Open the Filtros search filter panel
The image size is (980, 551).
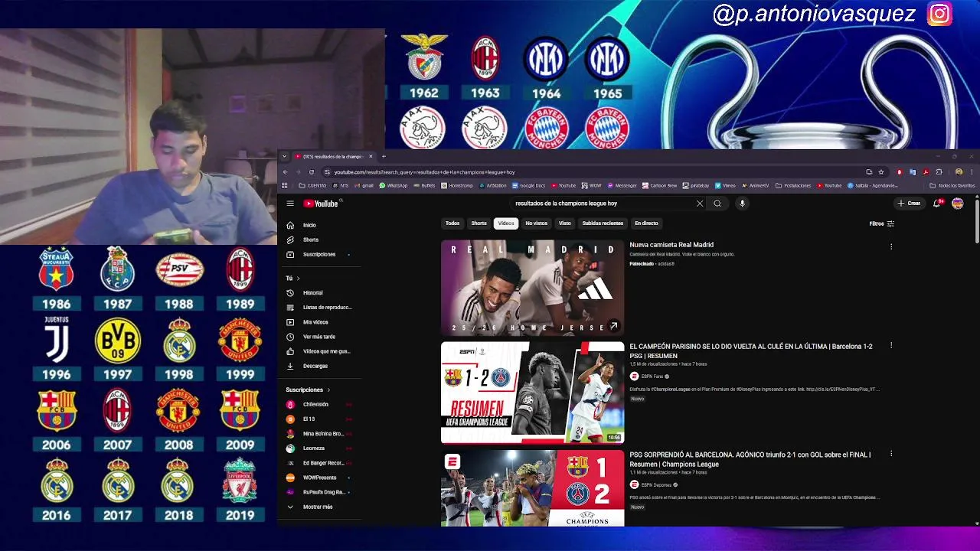click(x=881, y=223)
